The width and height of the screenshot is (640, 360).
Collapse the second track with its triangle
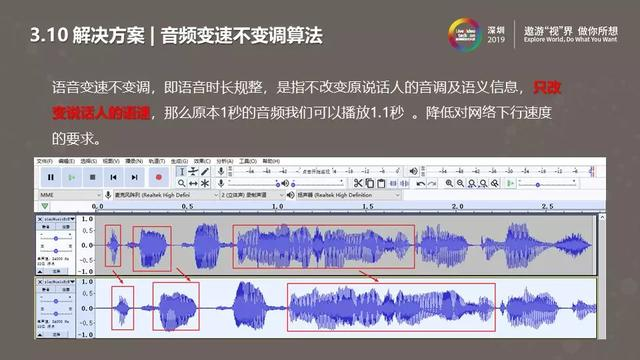click(x=40, y=334)
